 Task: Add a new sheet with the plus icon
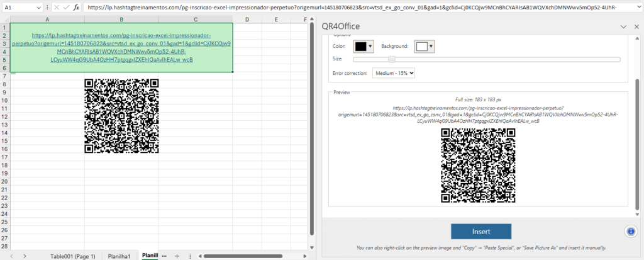click(x=177, y=256)
